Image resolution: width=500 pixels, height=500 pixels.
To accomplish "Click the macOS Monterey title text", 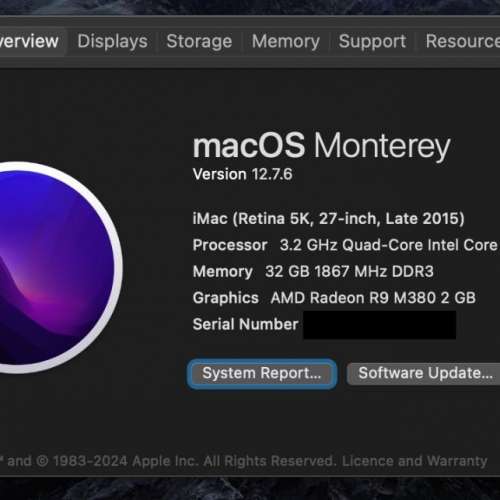I will pos(322,146).
